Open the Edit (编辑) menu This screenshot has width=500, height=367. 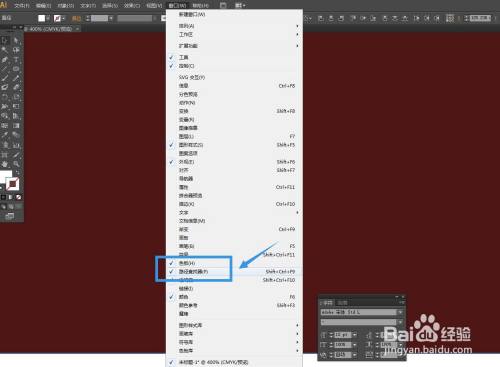coord(44,6)
